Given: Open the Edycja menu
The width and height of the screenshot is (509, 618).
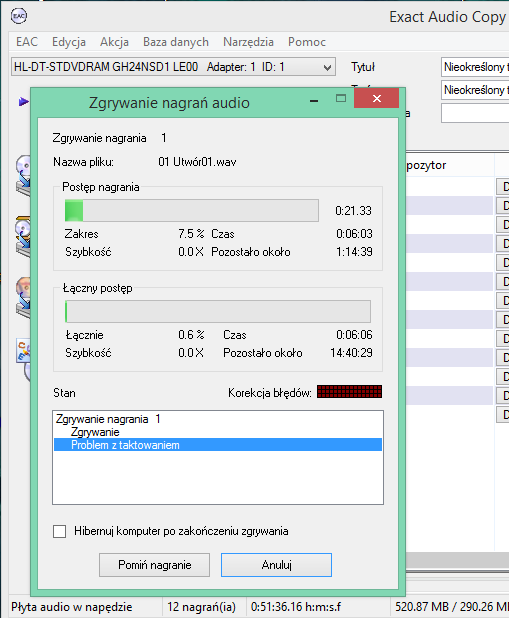Looking at the screenshot, I should tap(69, 42).
